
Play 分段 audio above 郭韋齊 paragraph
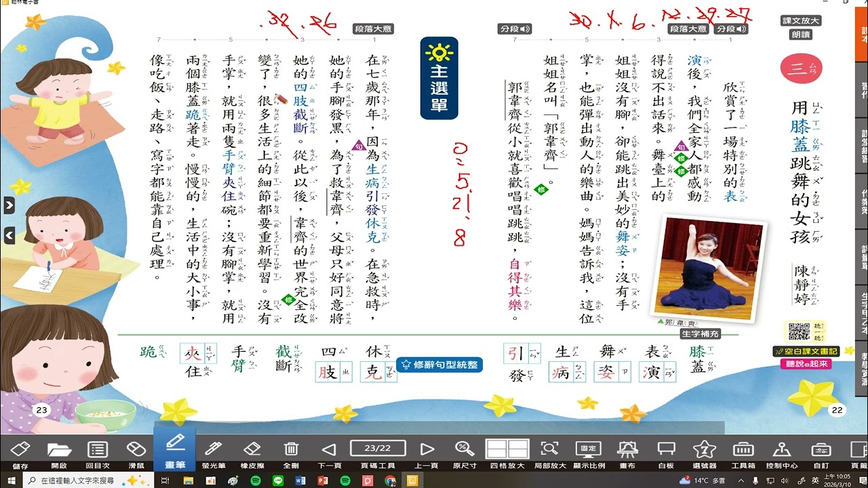click(515, 28)
